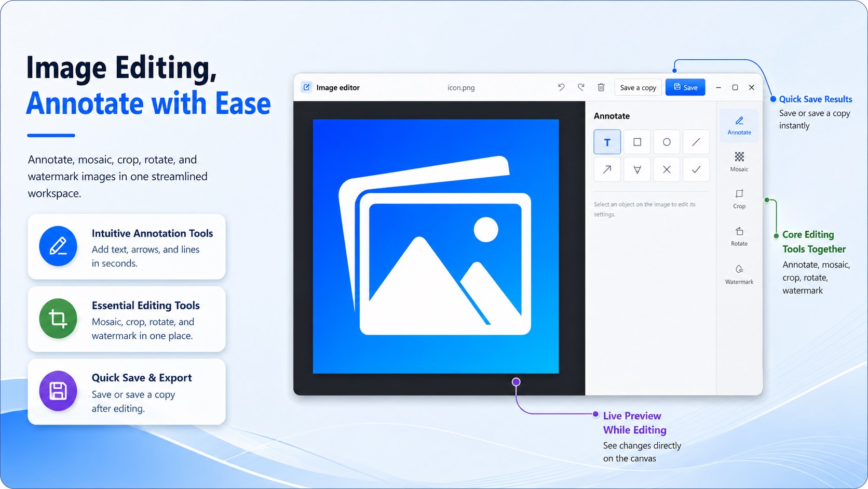Image resolution: width=868 pixels, height=489 pixels.
Task: Click the 'Select an object' hint text
Action: click(x=645, y=209)
